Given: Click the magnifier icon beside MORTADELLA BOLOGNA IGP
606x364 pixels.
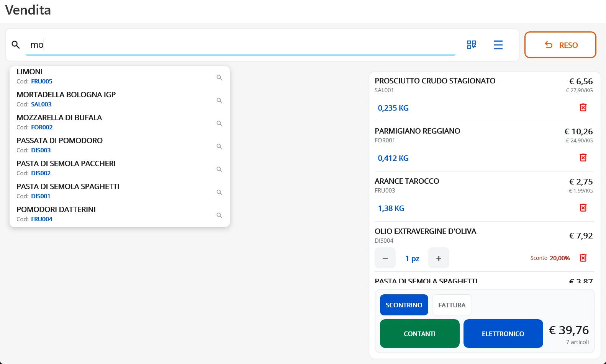Looking at the screenshot, I should (219, 101).
